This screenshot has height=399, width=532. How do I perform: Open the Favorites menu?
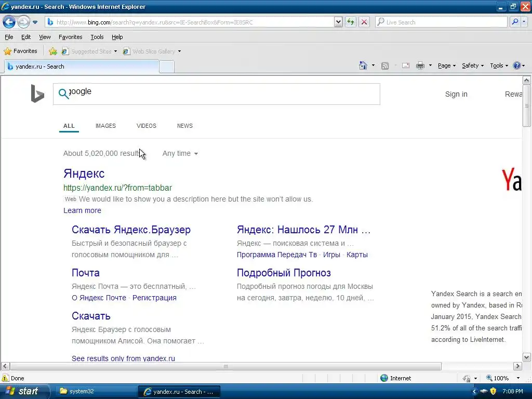coord(70,37)
